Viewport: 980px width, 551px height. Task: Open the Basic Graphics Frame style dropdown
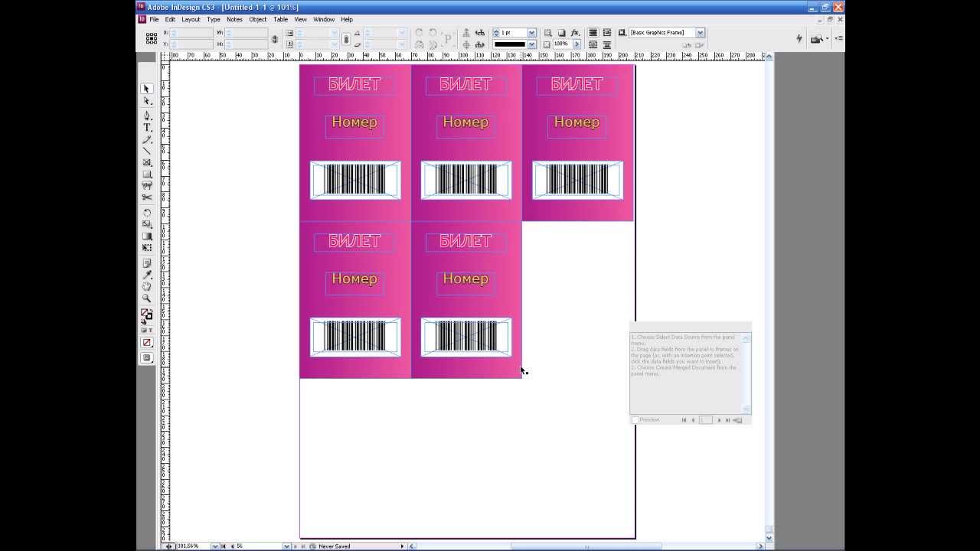click(x=700, y=33)
